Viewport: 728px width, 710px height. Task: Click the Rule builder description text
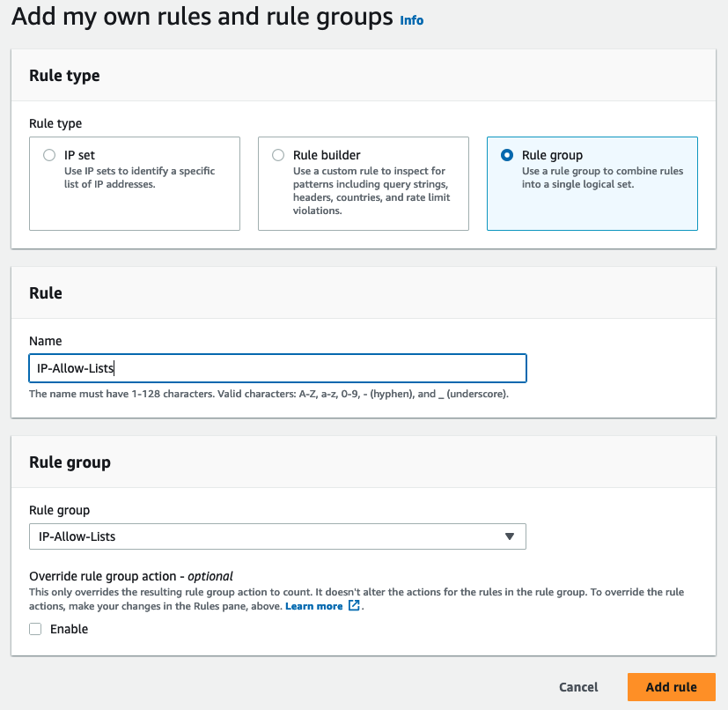coord(371,190)
